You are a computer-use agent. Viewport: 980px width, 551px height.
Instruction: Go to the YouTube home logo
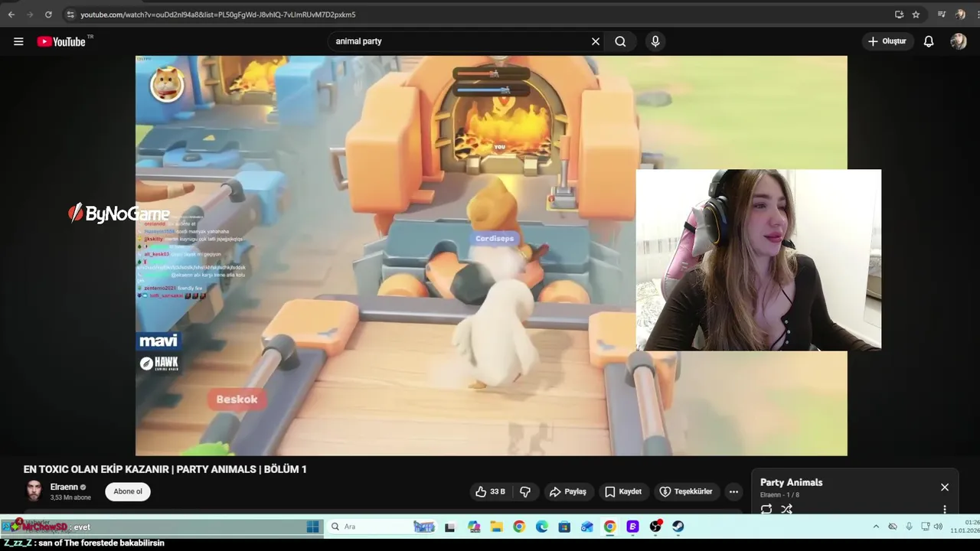pos(61,41)
